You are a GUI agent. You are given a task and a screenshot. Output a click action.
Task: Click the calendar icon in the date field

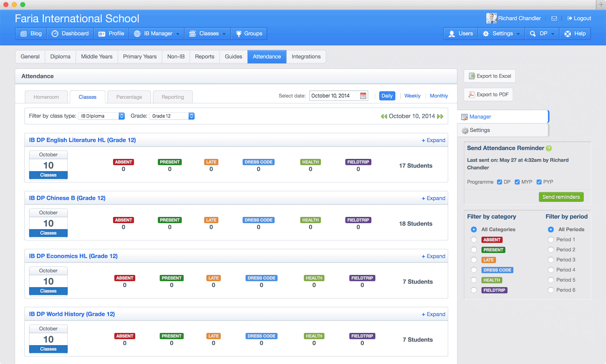tap(363, 96)
